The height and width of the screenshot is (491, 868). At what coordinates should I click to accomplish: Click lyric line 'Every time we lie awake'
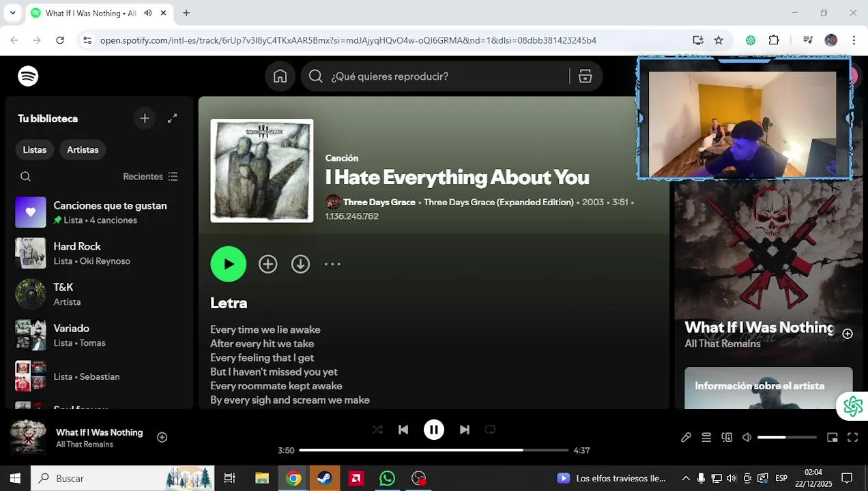click(x=265, y=330)
